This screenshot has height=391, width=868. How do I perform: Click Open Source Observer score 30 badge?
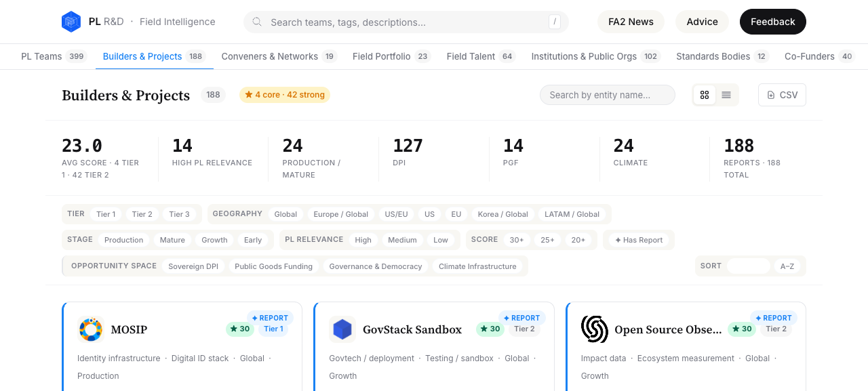click(742, 329)
